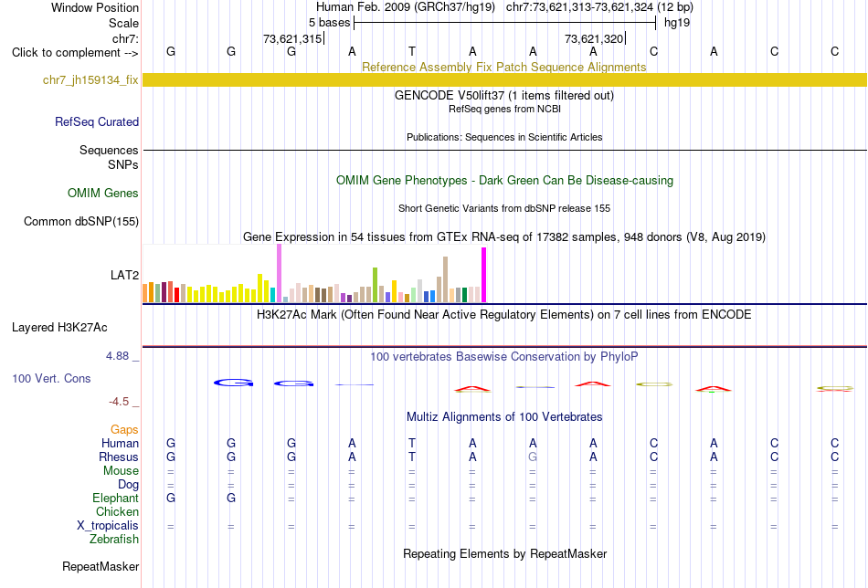Click the GTEx Gene Expression in 54 tissues title
The image size is (868, 588).
(504, 237)
